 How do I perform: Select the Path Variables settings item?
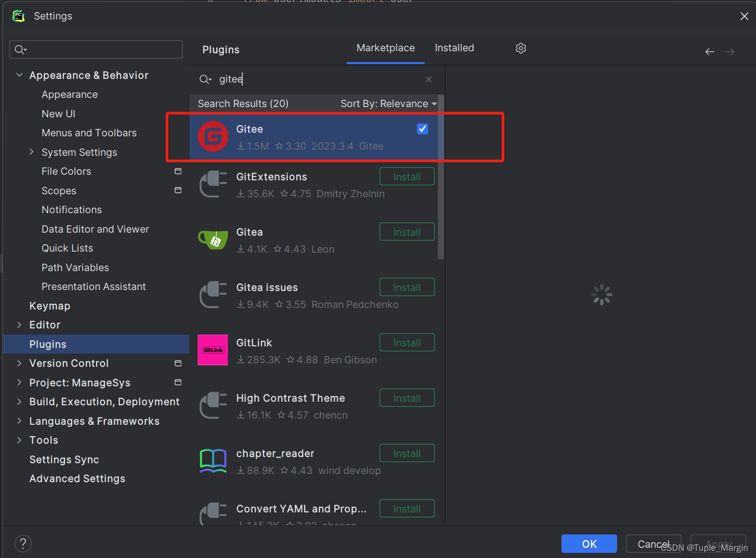click(x=75, y=267)
